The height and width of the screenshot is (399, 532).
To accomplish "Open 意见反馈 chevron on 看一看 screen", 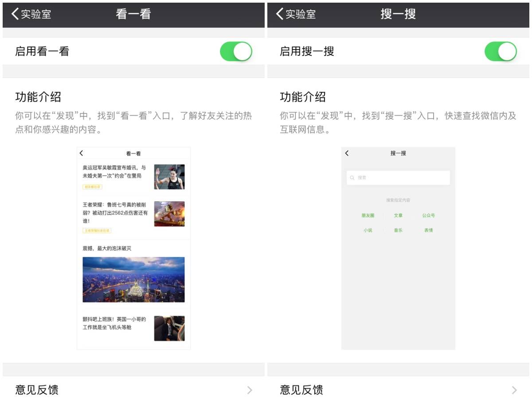I will pos(250,390).
